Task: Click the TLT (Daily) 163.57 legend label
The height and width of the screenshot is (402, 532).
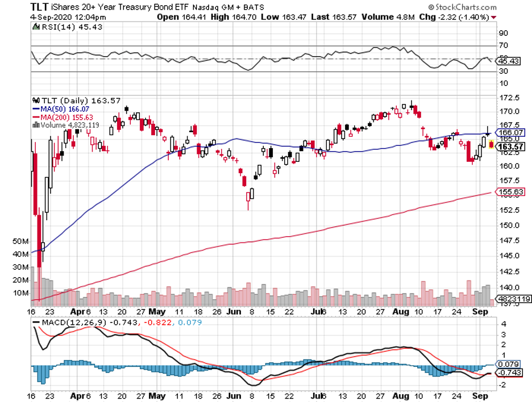Action: click(x=81, y=101)
